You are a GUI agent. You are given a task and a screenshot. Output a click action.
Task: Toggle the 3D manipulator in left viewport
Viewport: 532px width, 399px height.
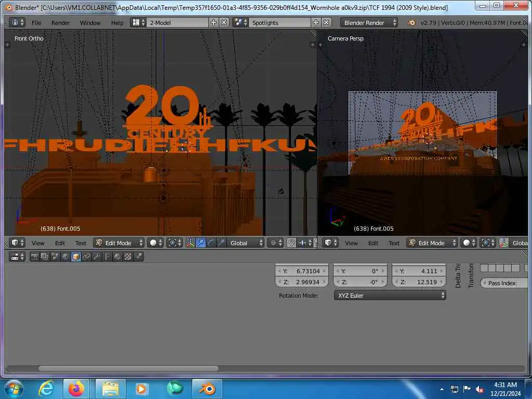click(x=190, y=243)
